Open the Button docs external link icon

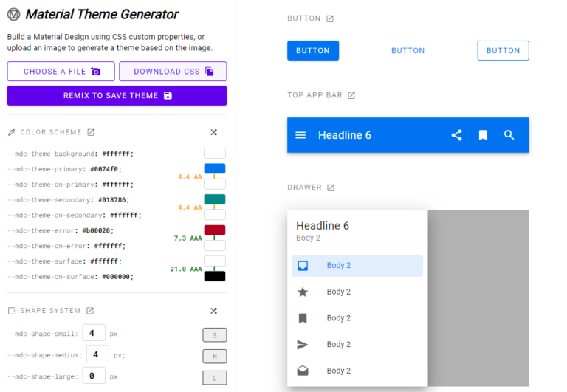tap(330, 18)
